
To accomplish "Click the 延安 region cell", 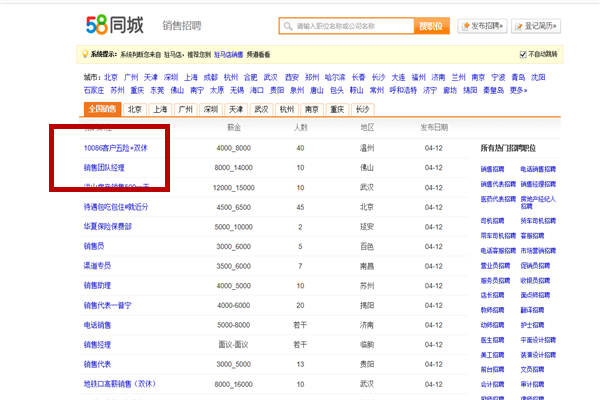I will (367, 227).
